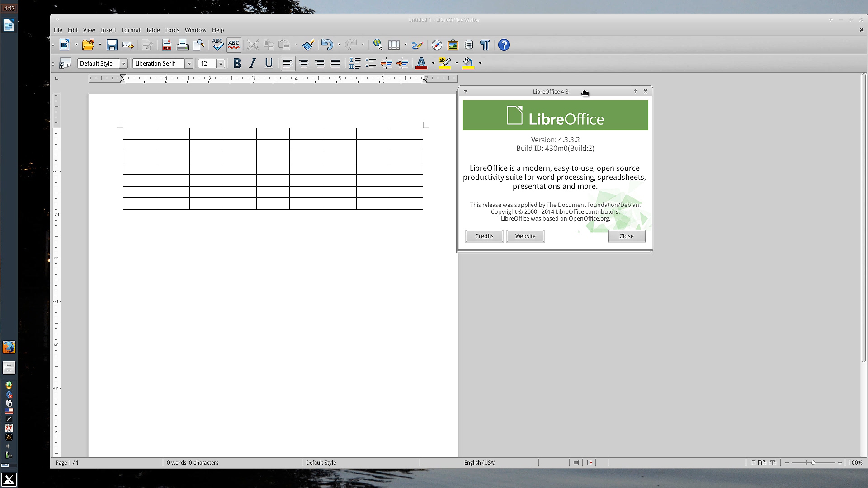
Task: Decrease paragraph indent
Action: [387, 63]
